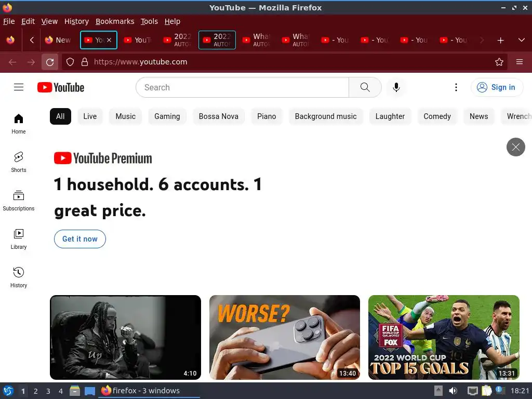Image resolution: width=532 pixels, height=399 pixels.
Task: Switch to workspace 2 in taskbar
Action: [x=36, y=391]
